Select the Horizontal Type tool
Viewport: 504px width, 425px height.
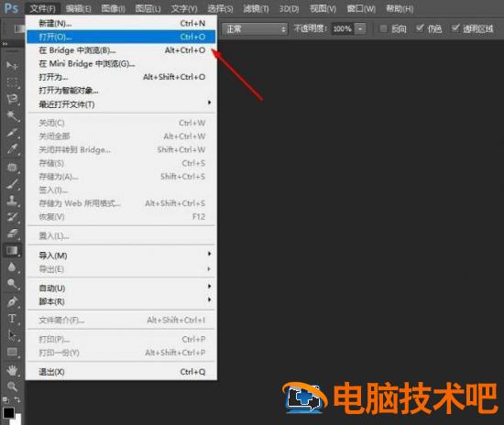tap(12, 319)
